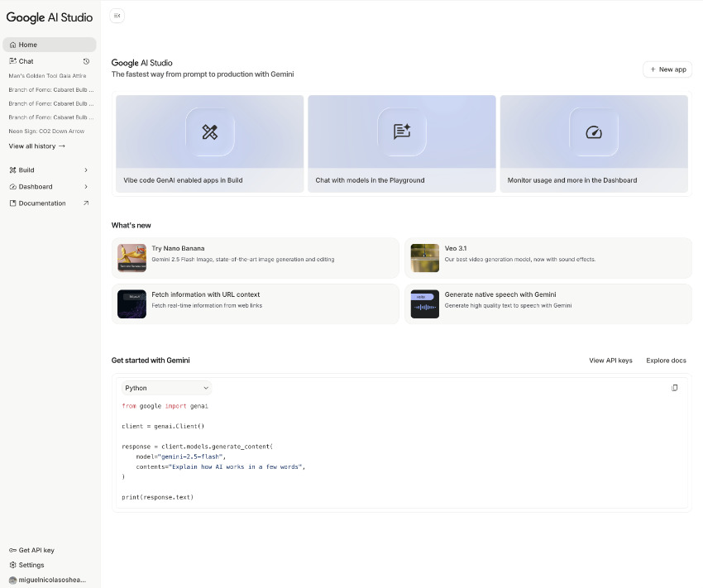703x588 pixels.
Task: Open the Python language dropdown
Action: [166, 388]
